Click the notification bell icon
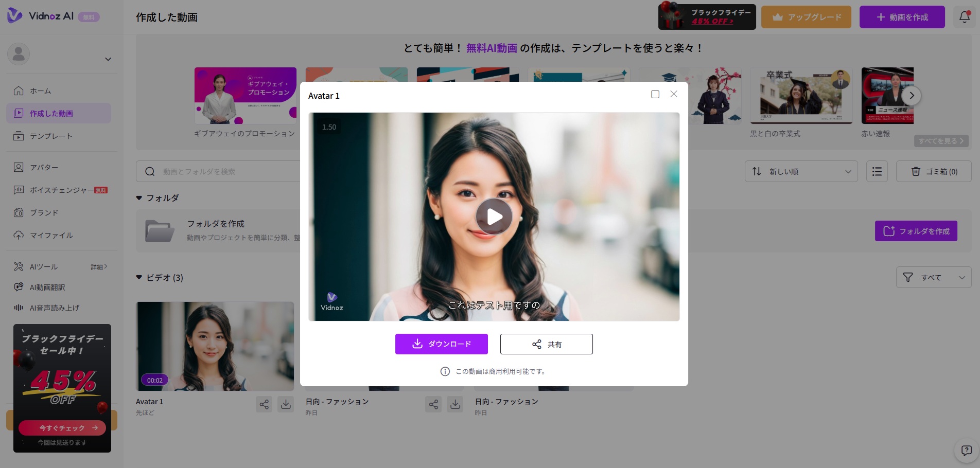Screen dimensions: 980x468 (x=965, y=17)
